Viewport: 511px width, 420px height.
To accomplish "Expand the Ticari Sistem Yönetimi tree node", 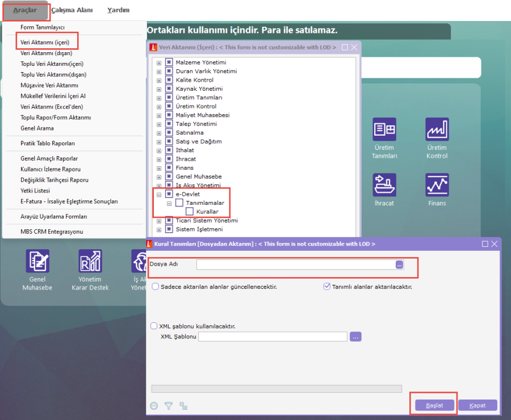I will point(159,221).
